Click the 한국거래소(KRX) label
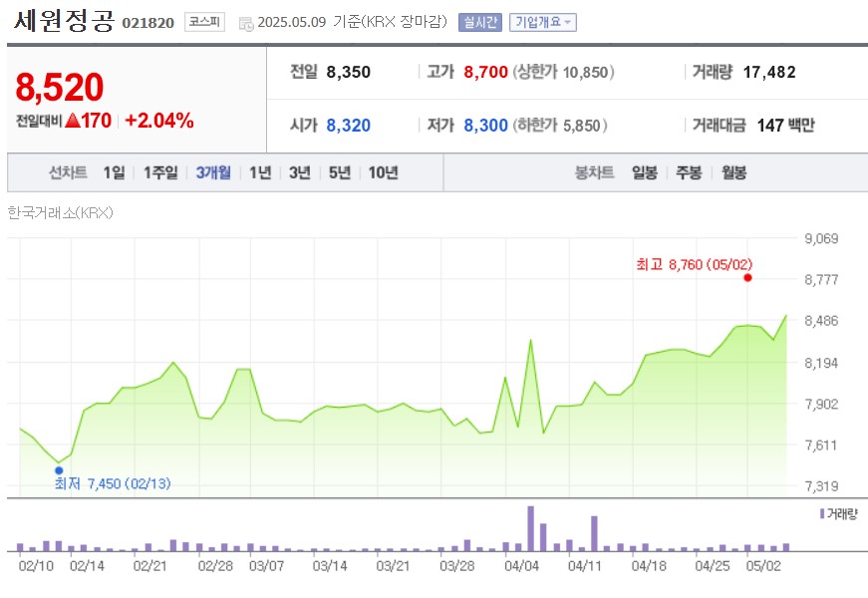The width and height of the screenshot is (868, 598). click(61, 212)
